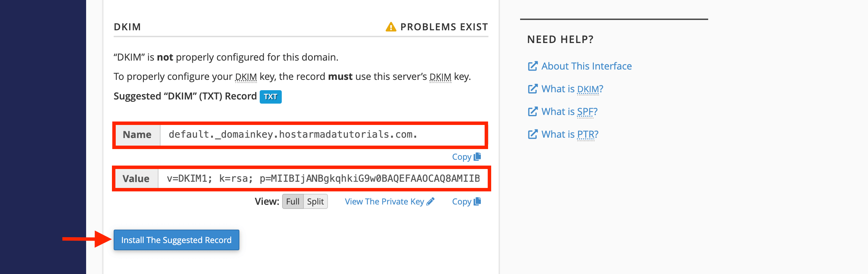Click the copy icon below the Value field

pos(477,201)
